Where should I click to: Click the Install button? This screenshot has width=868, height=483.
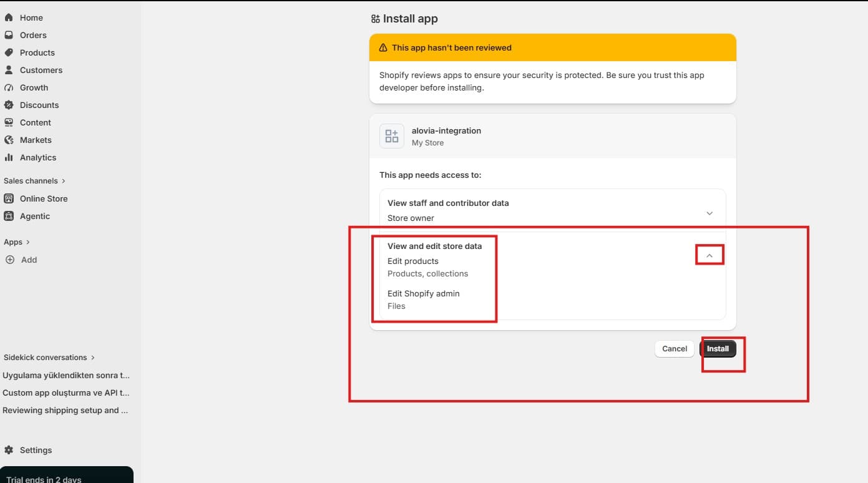point(718,349)
